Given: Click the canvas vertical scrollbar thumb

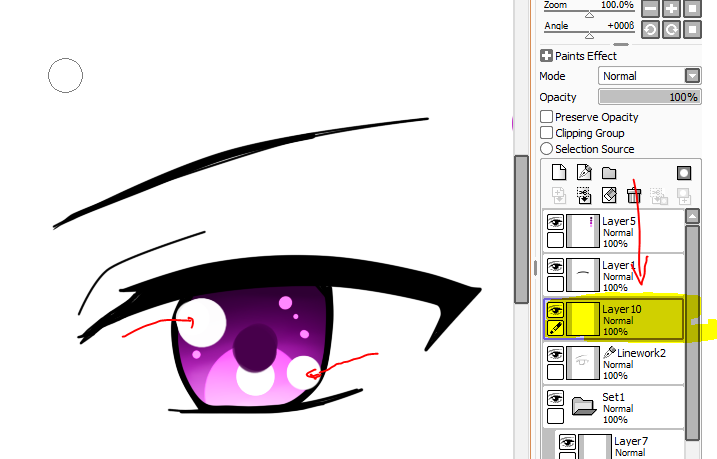Looking at the screenshot, I should [521, 229].
